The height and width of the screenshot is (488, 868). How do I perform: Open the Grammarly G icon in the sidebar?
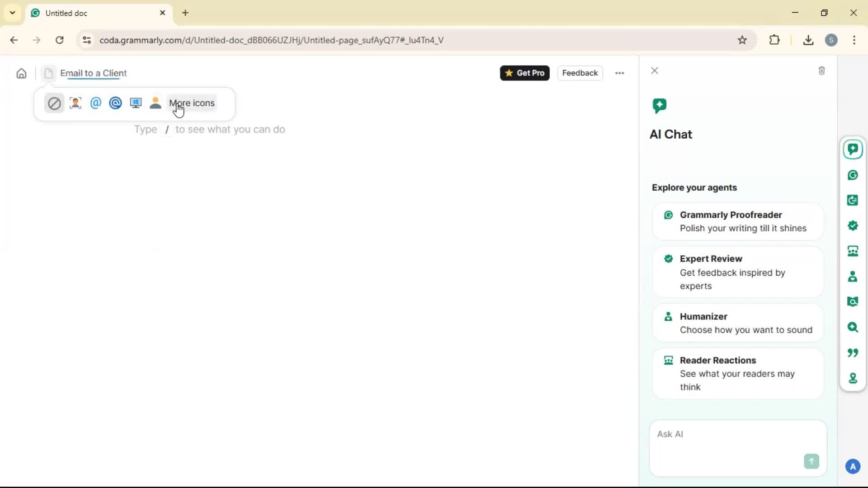click(853, 175)
